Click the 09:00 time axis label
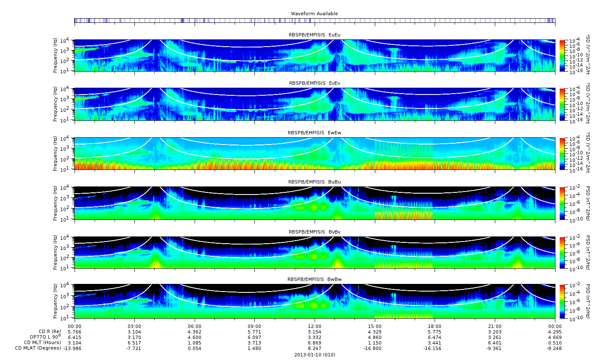Viewport: 597px width, 364px height. (x=254, y=326)
